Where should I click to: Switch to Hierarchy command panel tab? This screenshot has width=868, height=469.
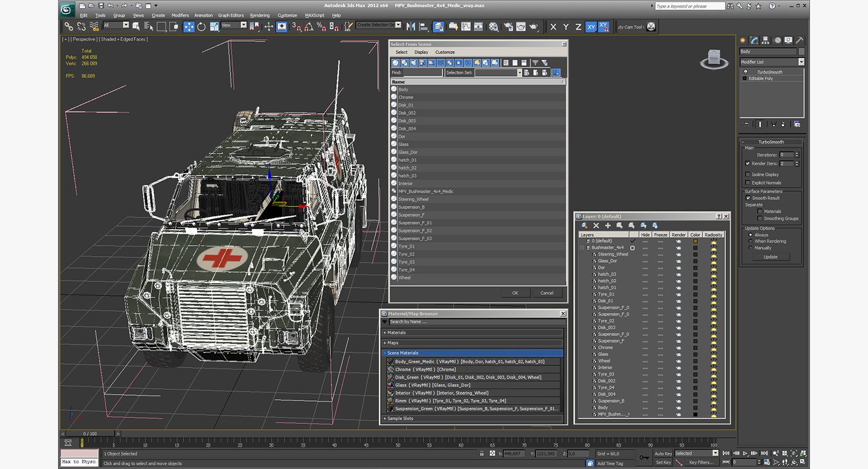coord(766,40)
